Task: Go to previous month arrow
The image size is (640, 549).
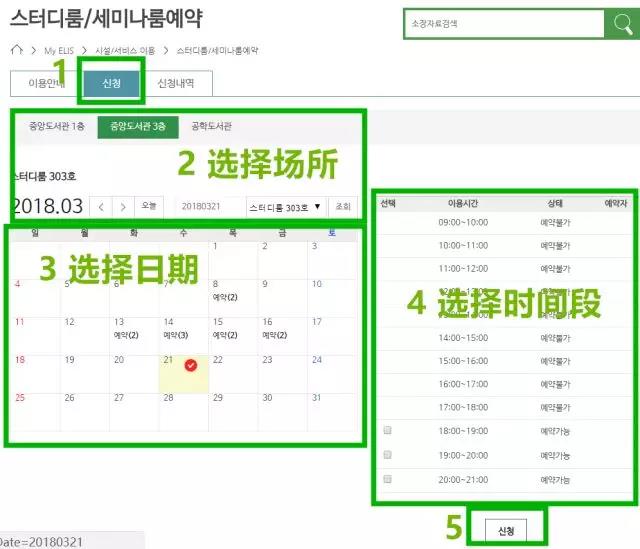Action: (x=101, y=206)
